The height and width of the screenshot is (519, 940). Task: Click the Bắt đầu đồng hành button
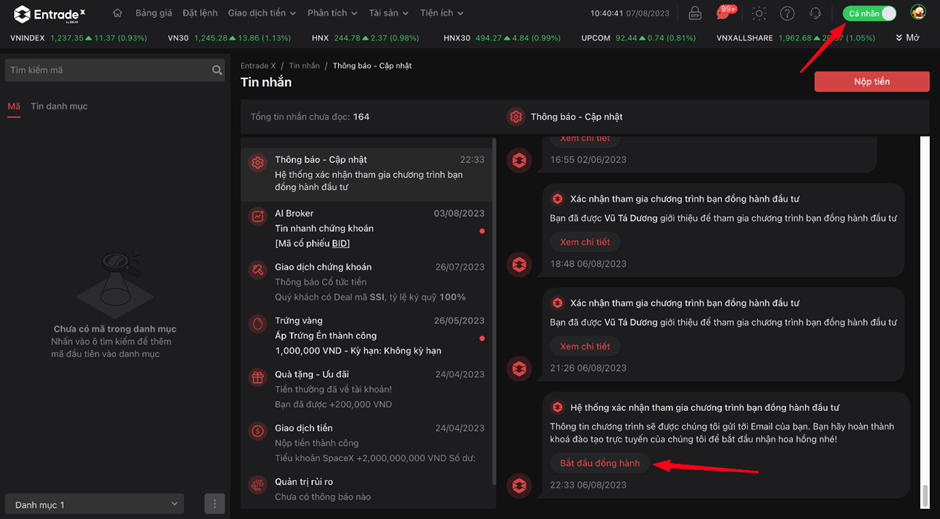click(x=600, y=463)
